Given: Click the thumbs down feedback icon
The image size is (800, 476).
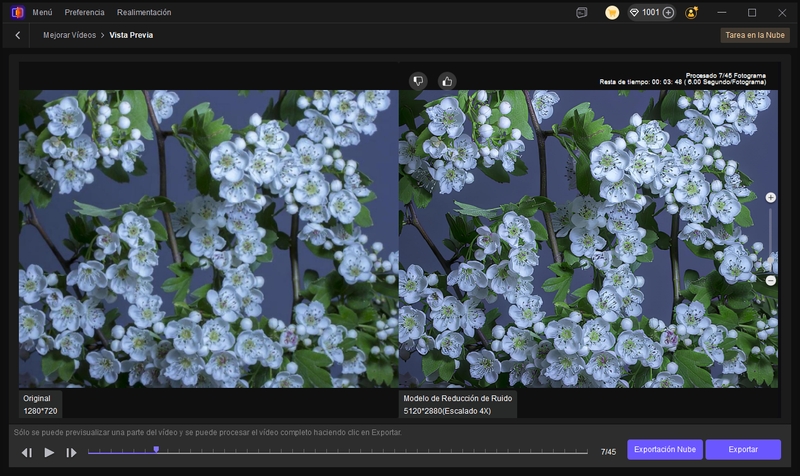Looking at the screenshot, I should 418,80.
